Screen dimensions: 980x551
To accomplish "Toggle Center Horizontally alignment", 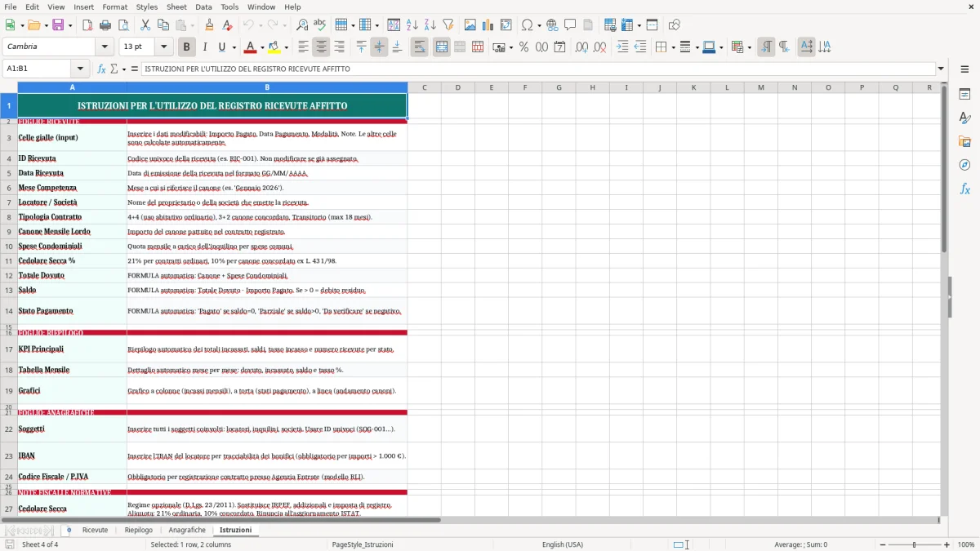I will pos(321,47).
